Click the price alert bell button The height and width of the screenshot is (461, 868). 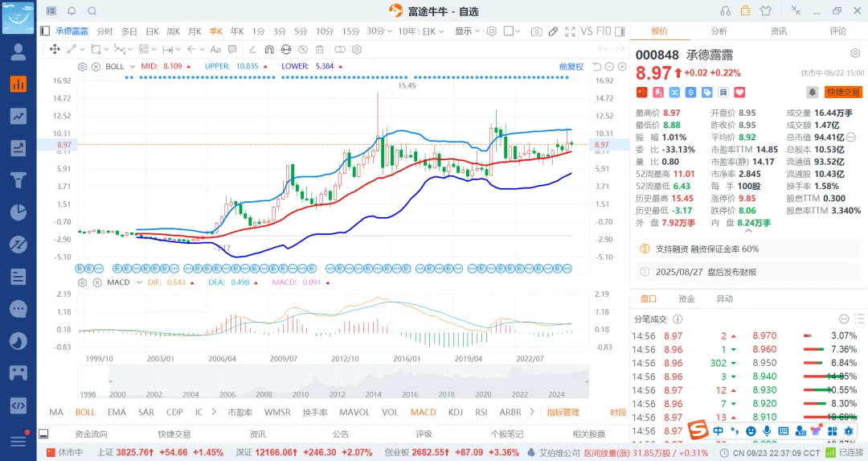point(812,92)
